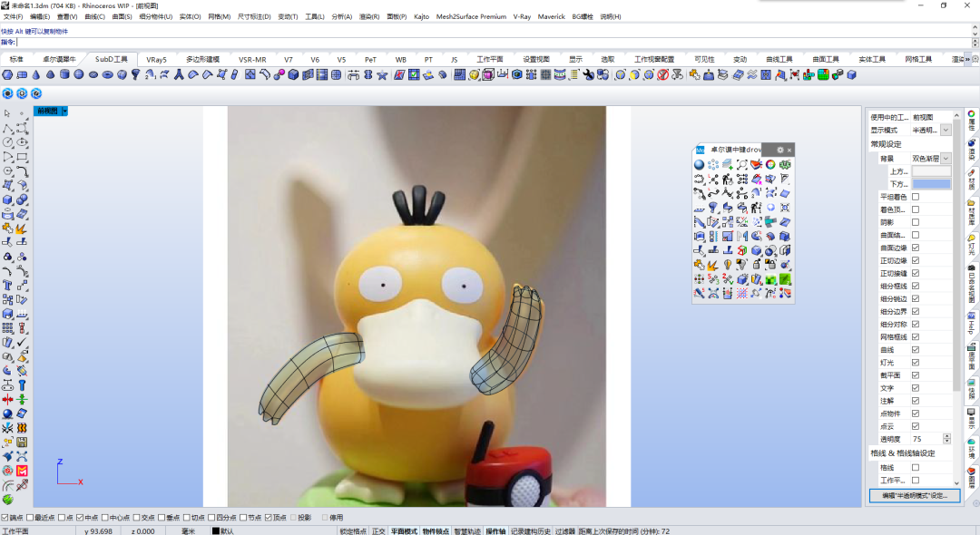Click the 指令 command input field
Screen dimensions: 980x535
pyautogui.click(x=494, y=42)
